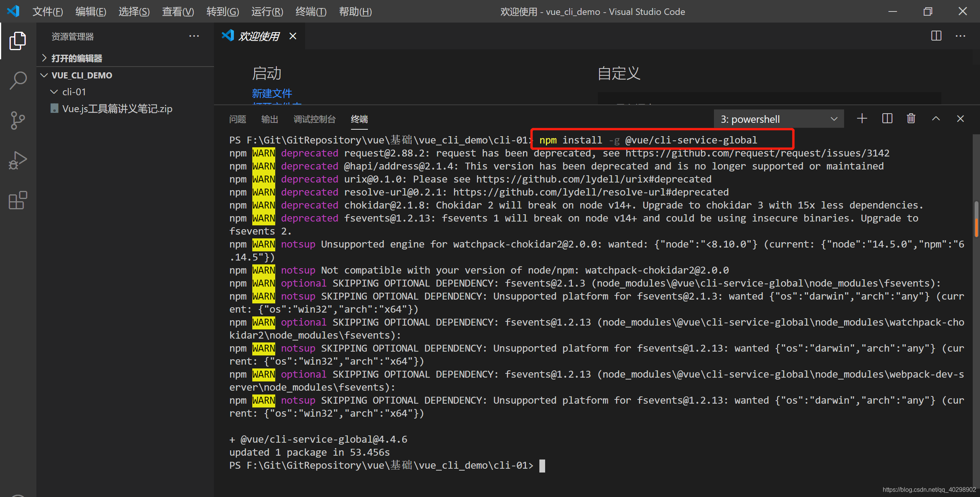Select the 欢迎使用 editor tab
Screen dimensions: 980x497
click(x=260, y=36)
